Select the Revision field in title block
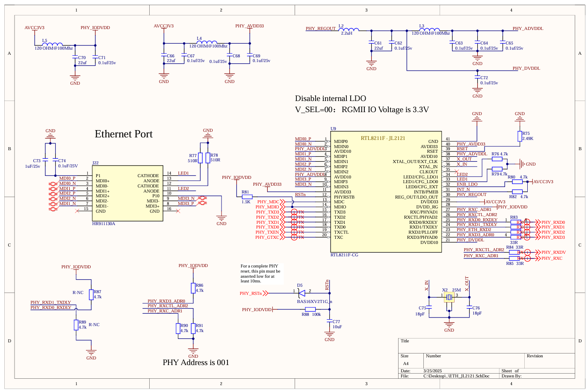588x392 pixels. [550, 360]
